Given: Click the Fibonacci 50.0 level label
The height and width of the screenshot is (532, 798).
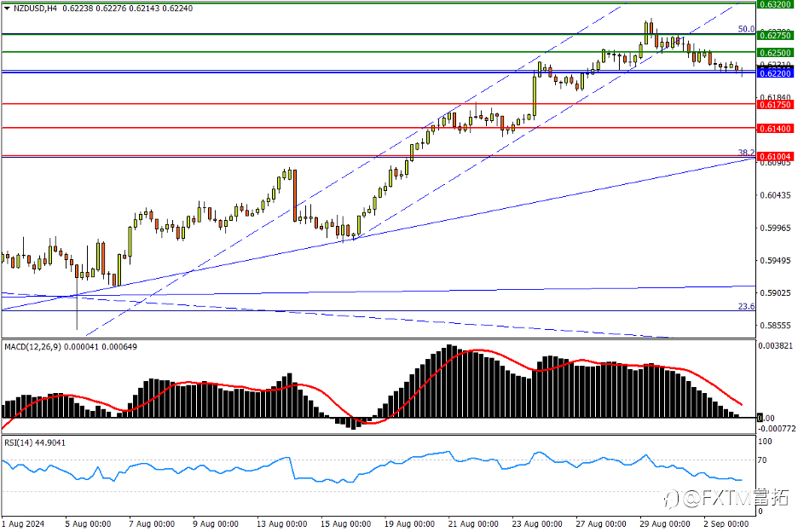Looking at the screenshot, I should click(746, 30).
